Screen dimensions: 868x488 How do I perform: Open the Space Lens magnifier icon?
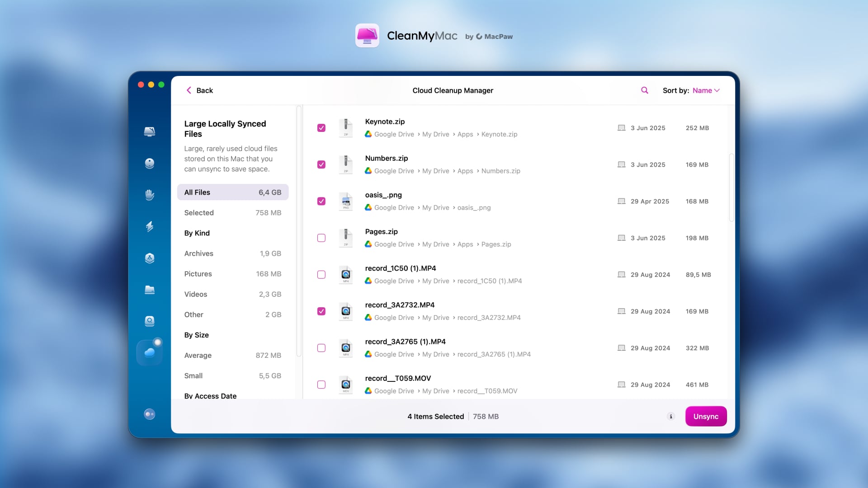coord(150,321)
